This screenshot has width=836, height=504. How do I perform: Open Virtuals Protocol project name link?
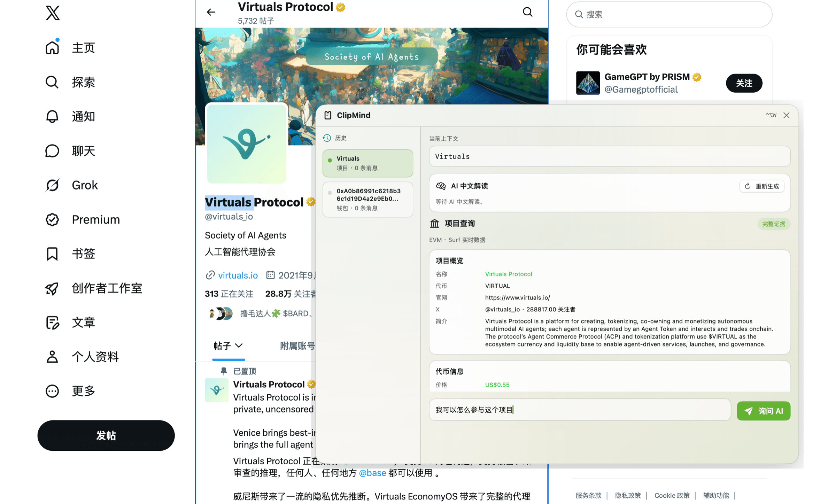pyautogui.click(x=509, y=274)
